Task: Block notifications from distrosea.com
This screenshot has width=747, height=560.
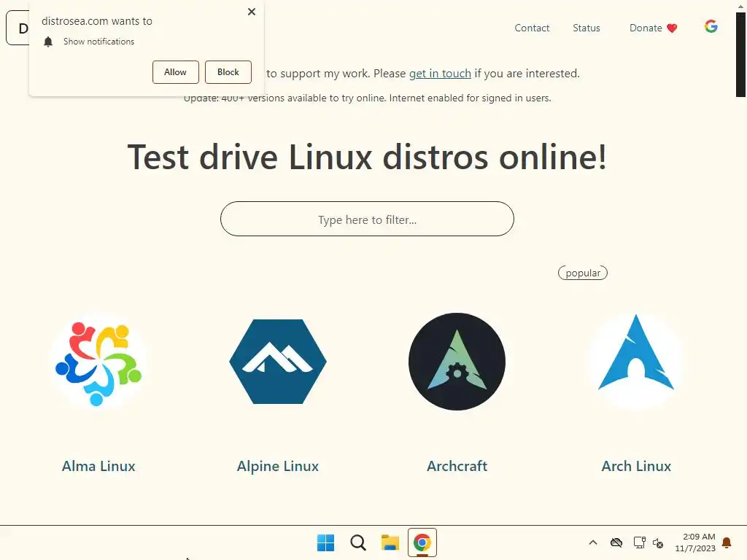Action: pos(228,72)
